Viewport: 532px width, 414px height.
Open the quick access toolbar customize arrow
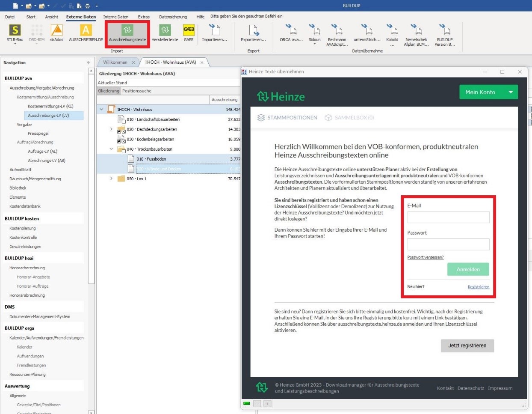(x=97, y=6)
